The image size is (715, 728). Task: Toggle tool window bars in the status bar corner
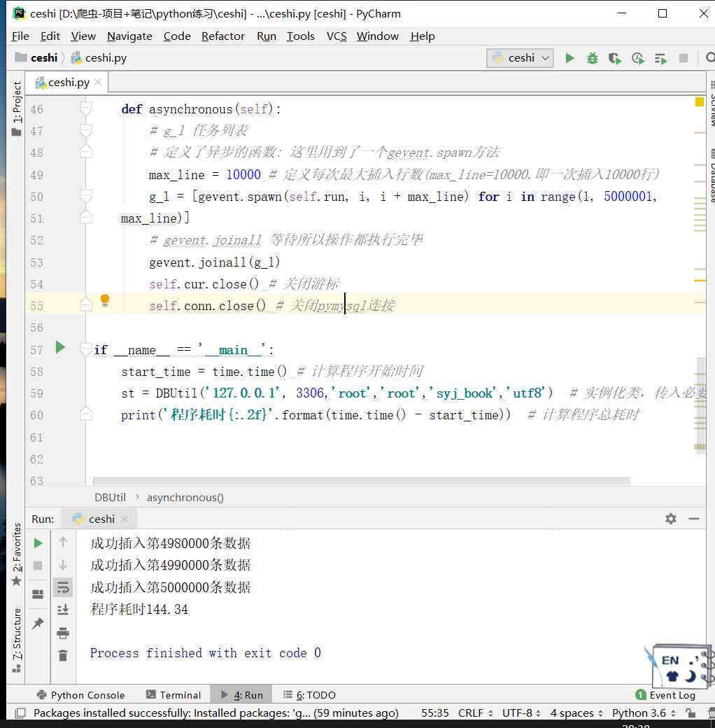20,713
